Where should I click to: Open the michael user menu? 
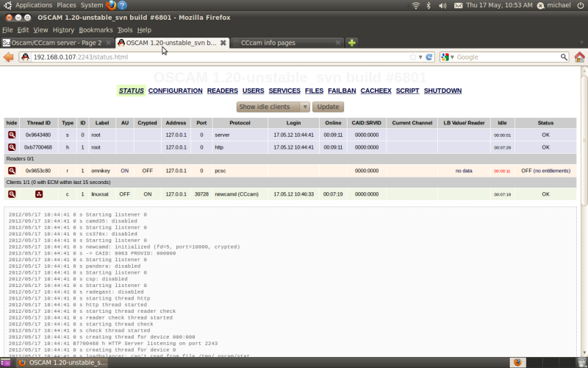coord(554,5)
